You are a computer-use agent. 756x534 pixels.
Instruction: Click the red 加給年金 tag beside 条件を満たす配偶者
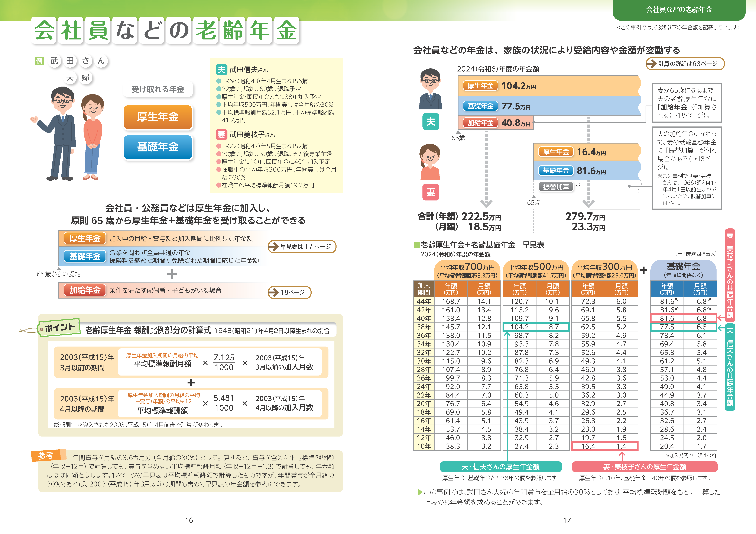click(x=85, y=290)
